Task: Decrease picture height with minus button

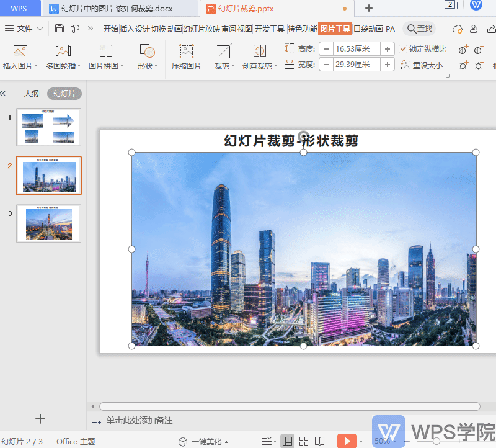Action: point(326,49)
